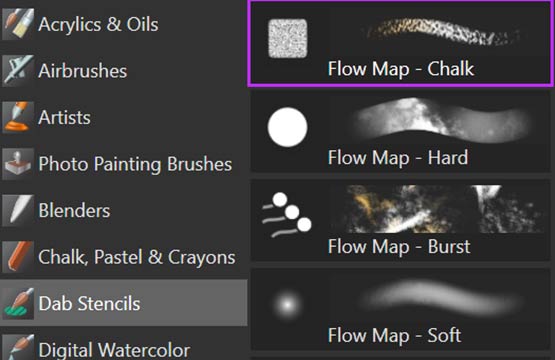Select the soft glow dab for Flow Map Soft
Image resolution: width=555 pixels, height=360 pixels.
287,304
